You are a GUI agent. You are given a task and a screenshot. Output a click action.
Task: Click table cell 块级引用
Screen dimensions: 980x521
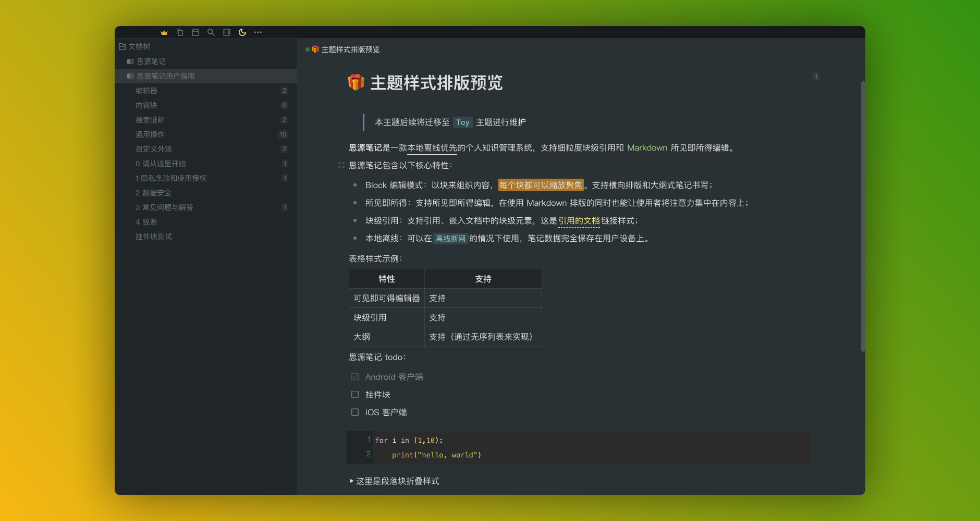387,317
